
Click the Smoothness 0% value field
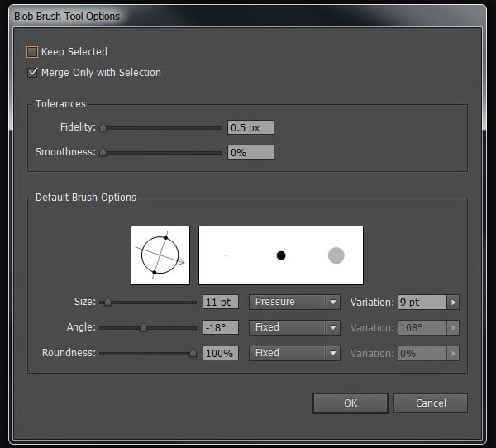tap(250, 152)
